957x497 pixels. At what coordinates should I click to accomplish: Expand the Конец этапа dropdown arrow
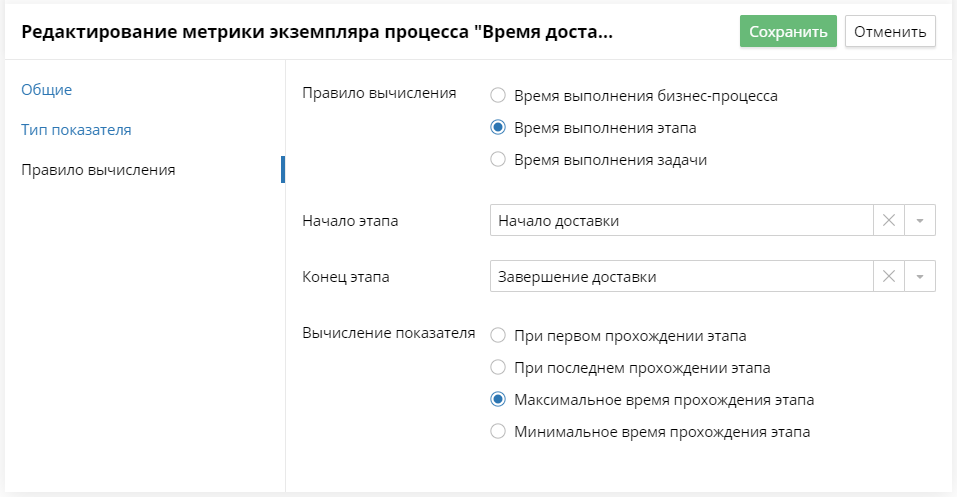pos(920,277)
